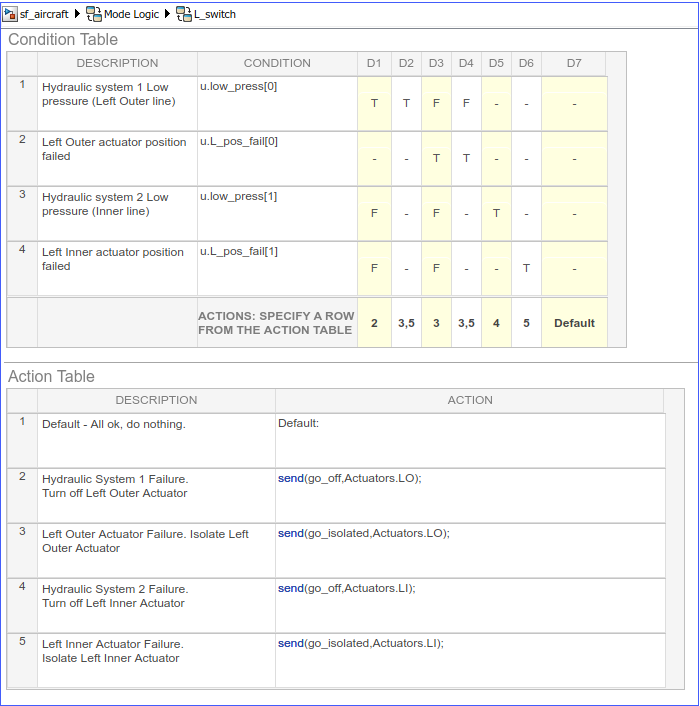Select condition row 3 number header
The image size is (700, 706).
(x=22, y=214)
